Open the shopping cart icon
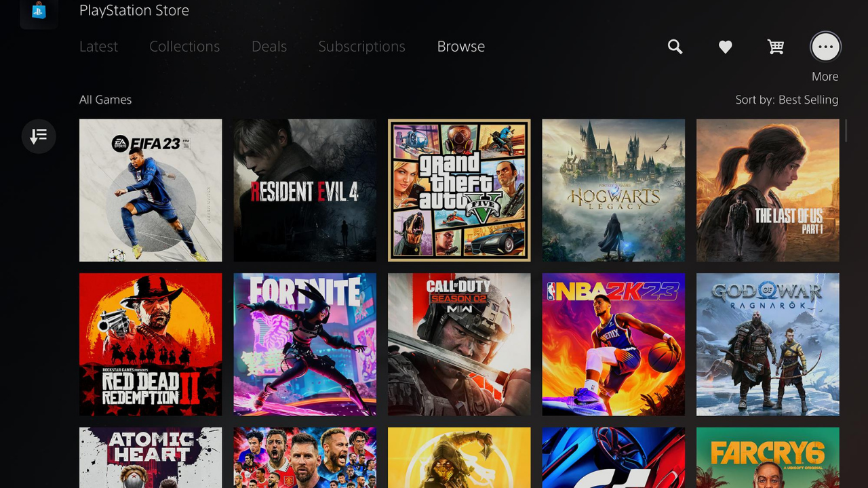Screen dimensions: 868x488 tap(776, 47)
